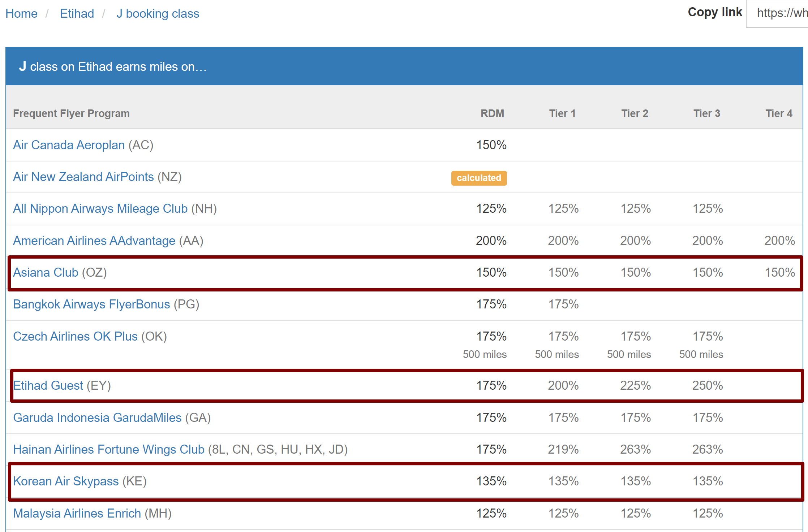Go to the Home breadcrumb link
Image resolution: width=808 pixels, height=532 pixels.
pyautogui.click(x=21, y=13)
